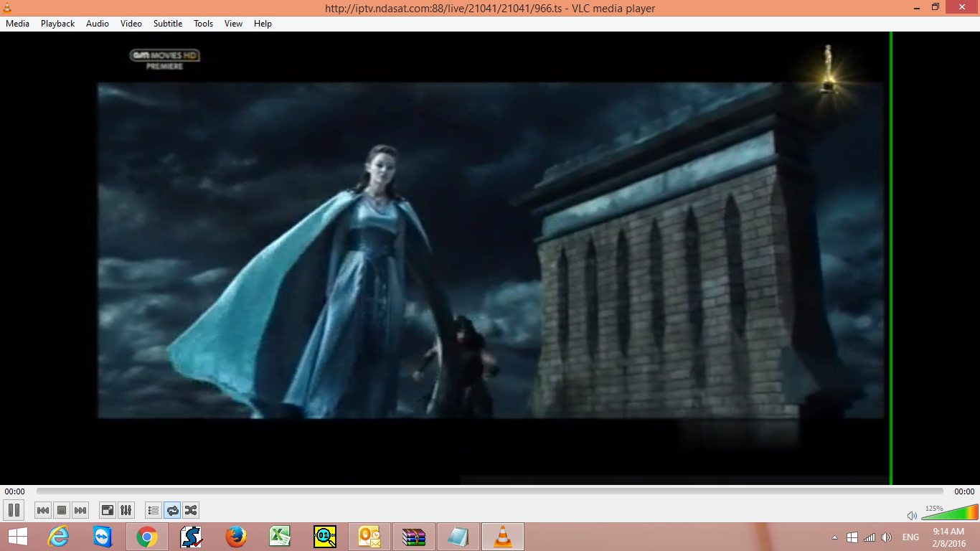Click the previous media button
The height and width of the screenshot is (551, 980).
(x=43, y=510)
